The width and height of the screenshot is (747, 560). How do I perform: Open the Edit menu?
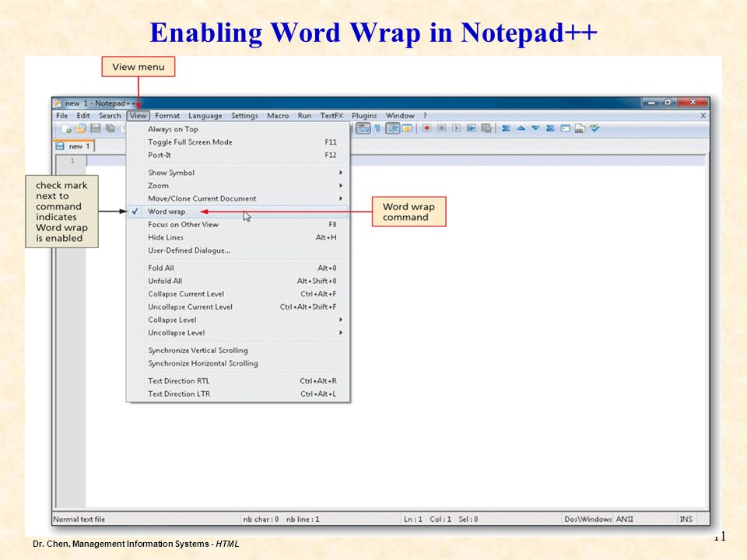click(x=83, y=115)
